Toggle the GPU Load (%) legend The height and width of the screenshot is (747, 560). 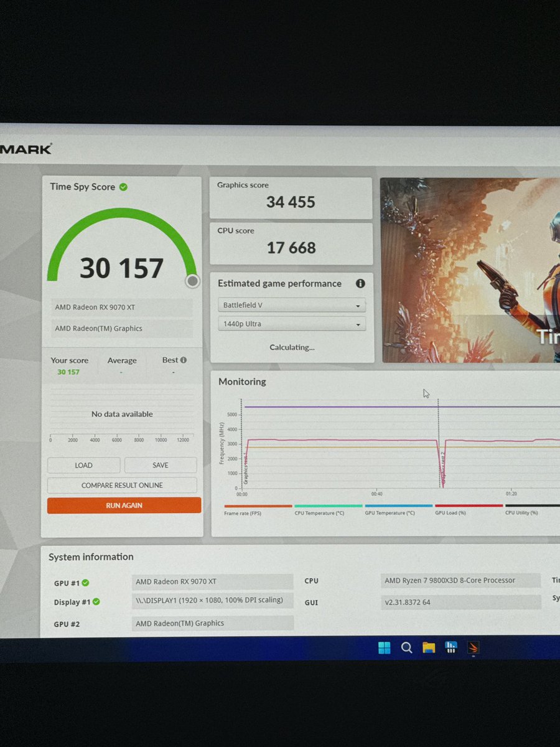[469, 510]
